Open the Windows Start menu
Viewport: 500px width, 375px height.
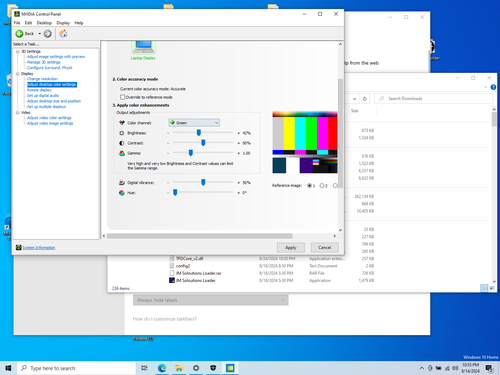(8, 368)
